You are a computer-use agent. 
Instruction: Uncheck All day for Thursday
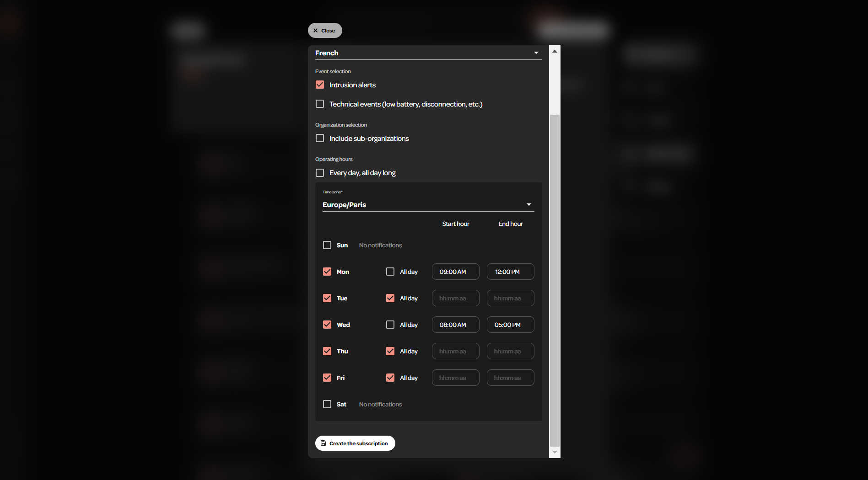pyautogui.click(x=390, y=352)
